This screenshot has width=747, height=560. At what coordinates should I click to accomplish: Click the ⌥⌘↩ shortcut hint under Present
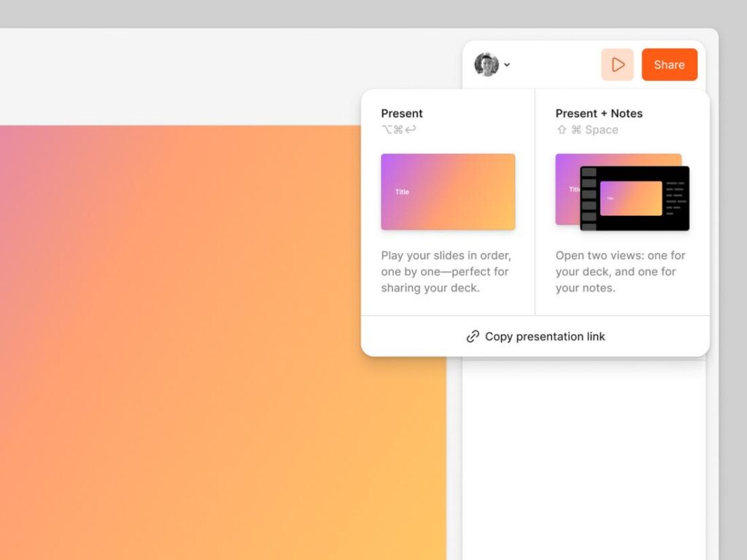[x=397, y=129]
